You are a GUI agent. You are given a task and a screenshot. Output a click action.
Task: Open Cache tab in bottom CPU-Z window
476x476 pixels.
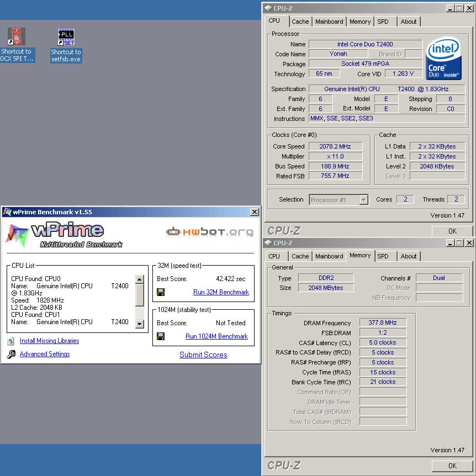click(300, 256)
